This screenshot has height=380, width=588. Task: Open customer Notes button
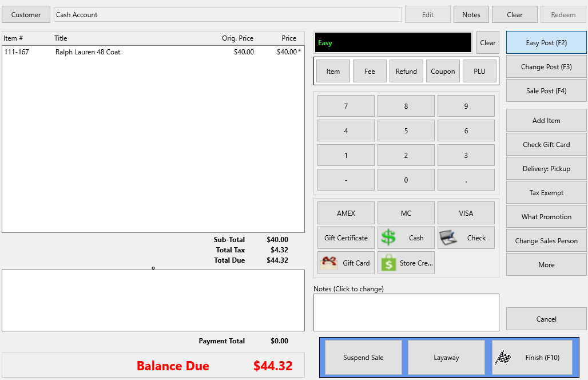pos(471,15)
